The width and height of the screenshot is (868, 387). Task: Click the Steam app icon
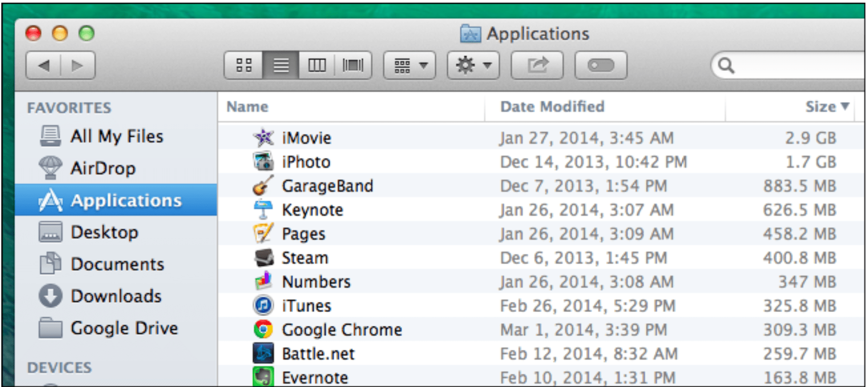(x=263, y=257)
